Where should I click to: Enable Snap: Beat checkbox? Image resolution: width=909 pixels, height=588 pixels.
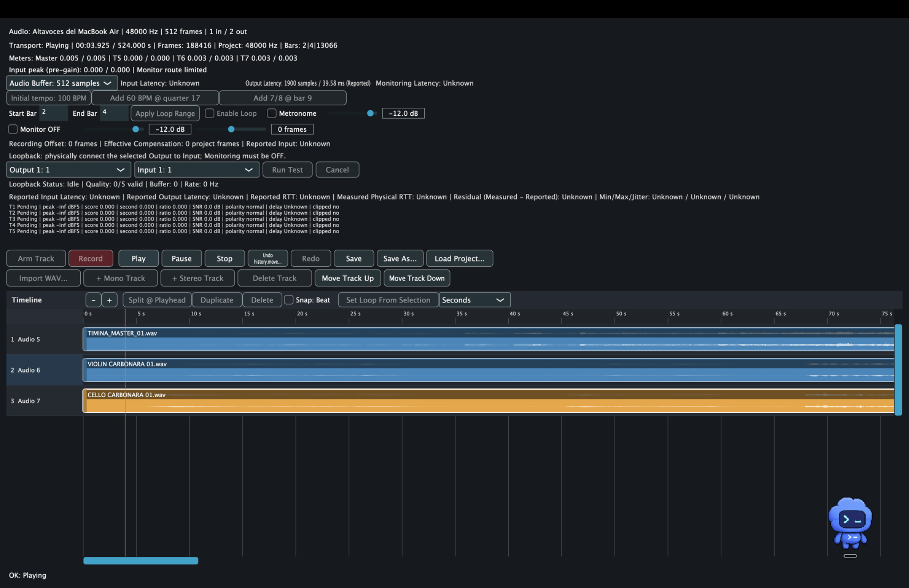(x=289, y=300)
